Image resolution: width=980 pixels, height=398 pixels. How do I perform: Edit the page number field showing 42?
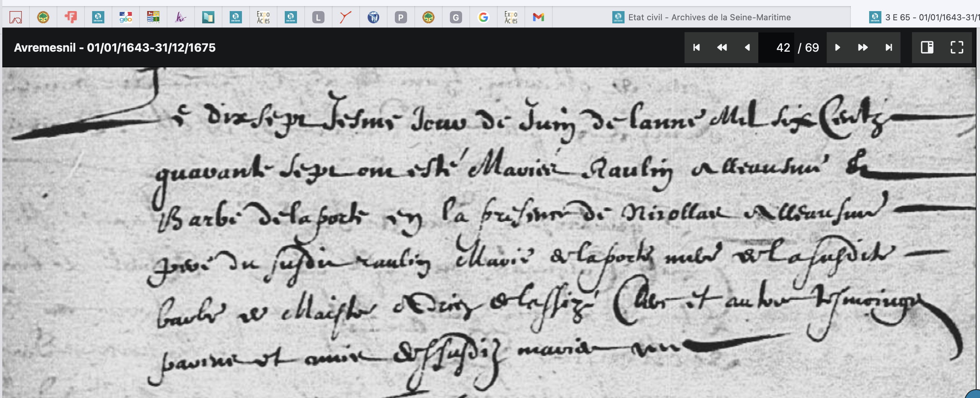tap(783, 47)
